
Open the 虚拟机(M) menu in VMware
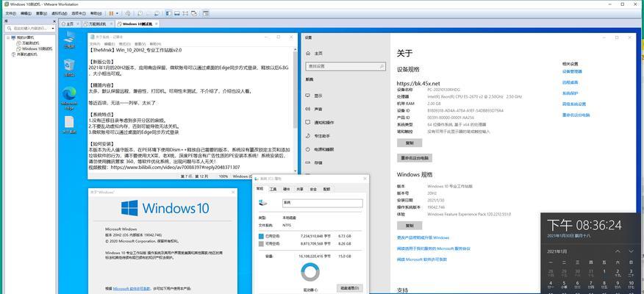59,13
